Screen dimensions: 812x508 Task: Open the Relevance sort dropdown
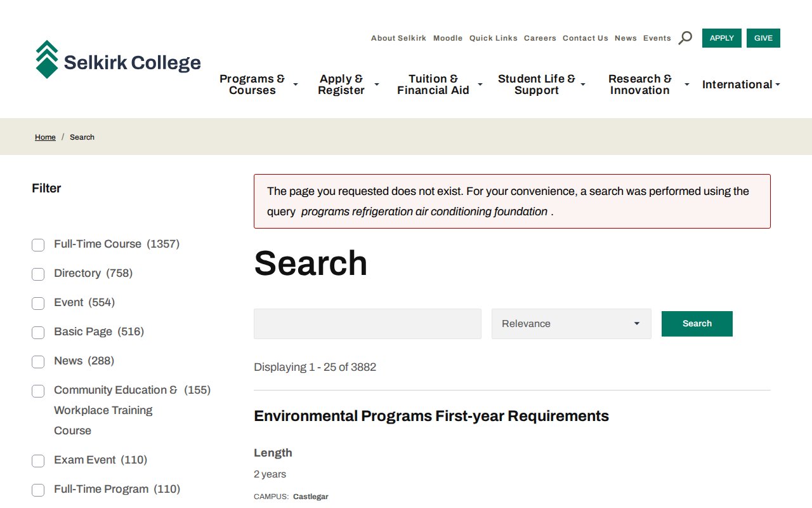click(x=571, y=324)
